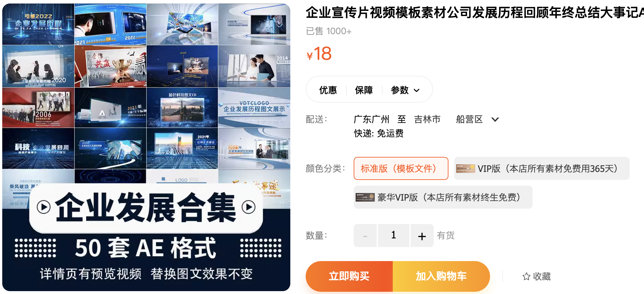
Task: Pick 豪华VIP版 终生免费 option
Action: [449, 197]
